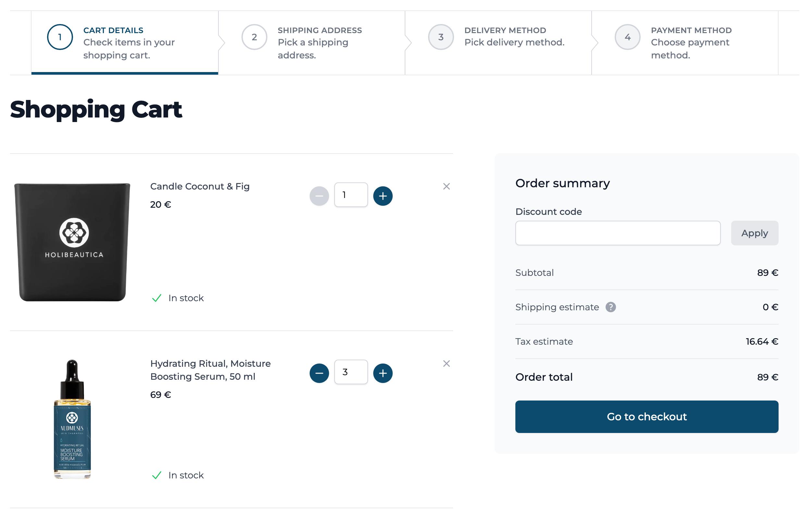
Task: Click the in stock checkmark for Candle Coconut & Fig
Action: (156, 298)
